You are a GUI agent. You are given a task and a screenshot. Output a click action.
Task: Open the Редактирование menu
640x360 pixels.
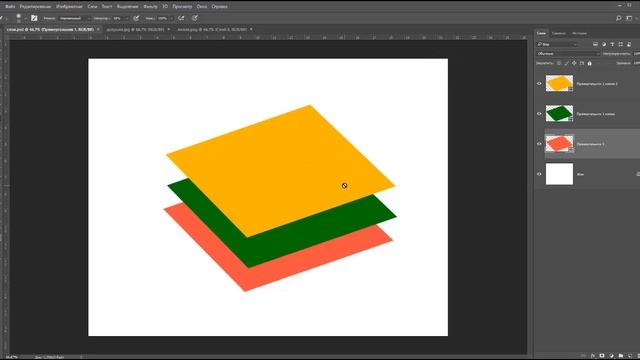[36, 7]
